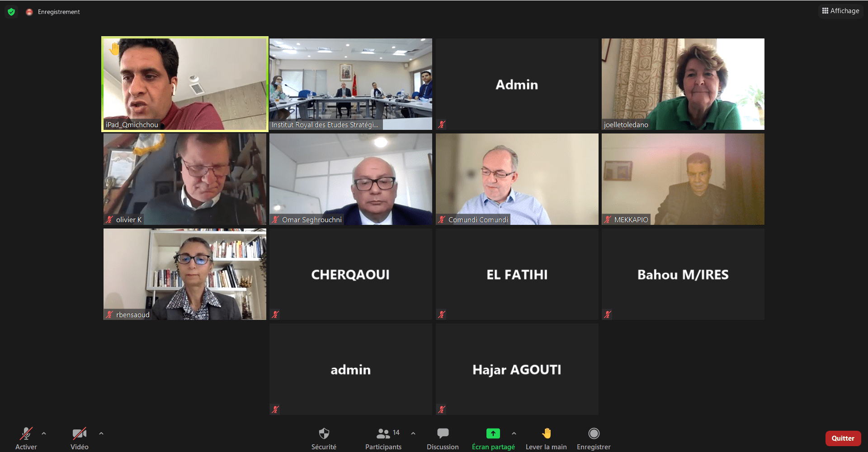Click the red Quitter button
The height and width of the screenshot is (452, 868).
[x=843, y=438]
